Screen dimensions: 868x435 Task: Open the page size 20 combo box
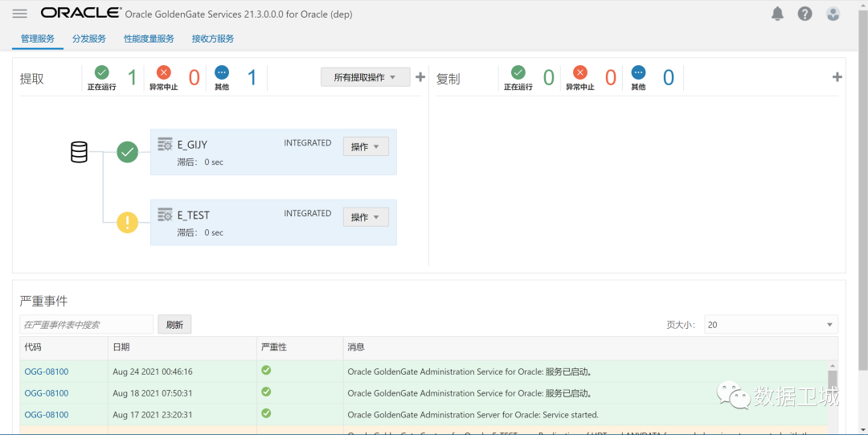click(771, 325)
